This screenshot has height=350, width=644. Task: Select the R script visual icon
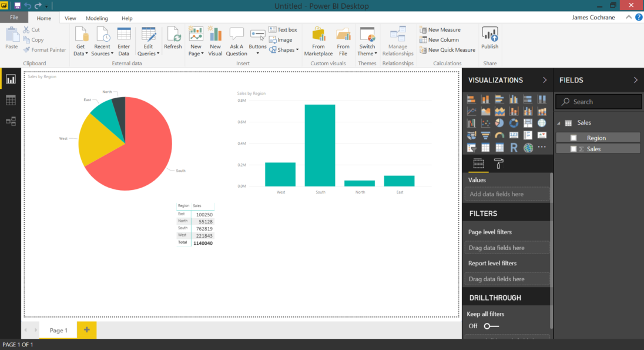[x=514, y=147]
